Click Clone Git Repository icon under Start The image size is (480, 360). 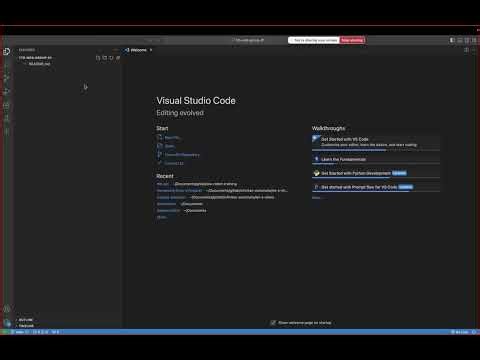[x=160, y=154]
